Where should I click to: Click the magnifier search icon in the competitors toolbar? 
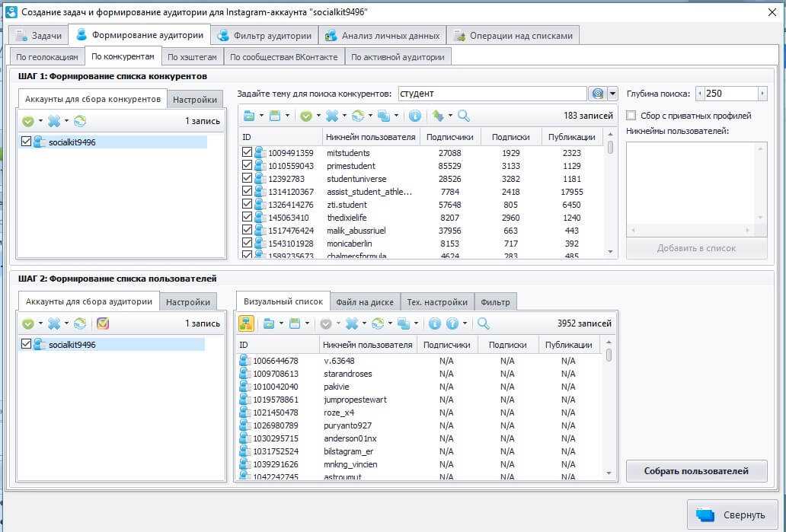point(464,116)
